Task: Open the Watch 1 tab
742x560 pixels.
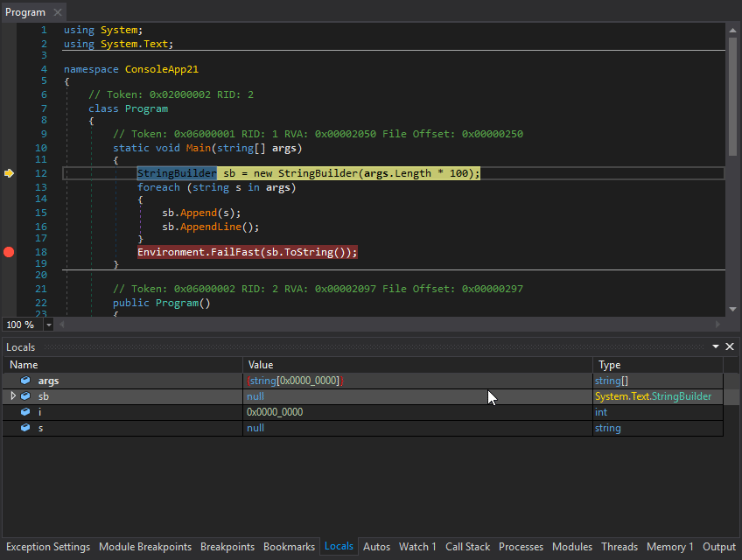Action: coord(417,546)
